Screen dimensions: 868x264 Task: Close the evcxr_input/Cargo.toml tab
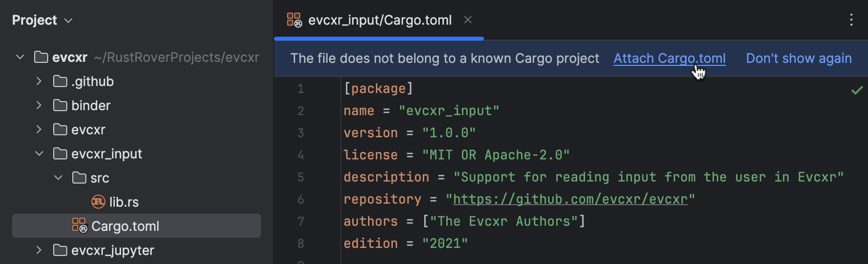click(x=468, y=20)
